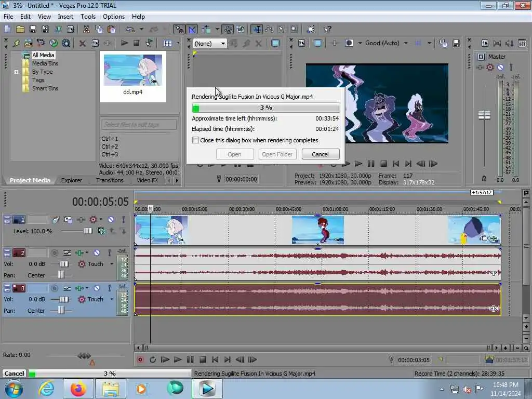Open a project with the folder icon
Screen dimensions: 532x399
tap(20, 29)
